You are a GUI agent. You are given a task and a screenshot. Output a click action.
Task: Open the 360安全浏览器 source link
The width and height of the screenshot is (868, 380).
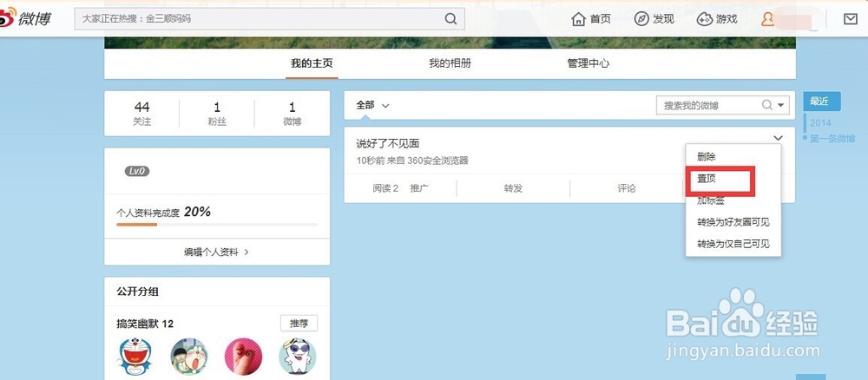pos(437,161)
